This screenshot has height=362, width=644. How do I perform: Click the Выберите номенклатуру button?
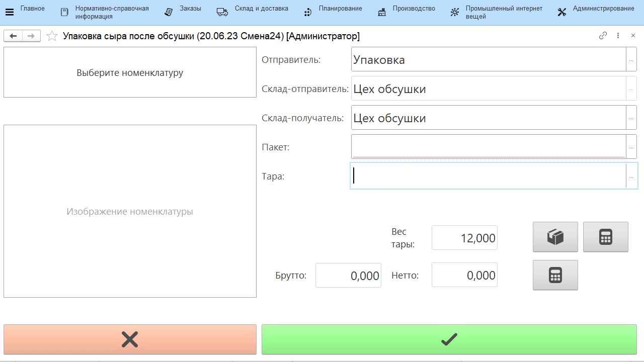pos(130,73)
